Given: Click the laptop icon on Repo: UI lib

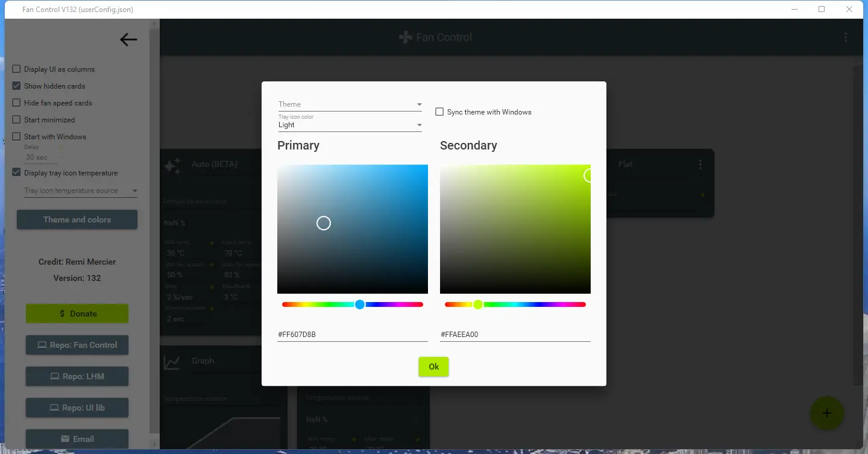Looking at the screenshot, I should coord(54,408).
